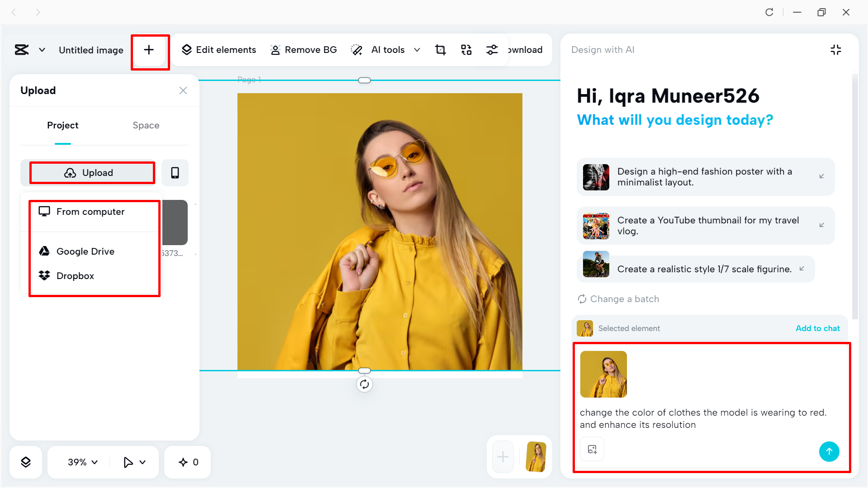The height and width of the screenshot is (488, 868).
Task: Click the top resize handle of canvas image
Action: 364,80
